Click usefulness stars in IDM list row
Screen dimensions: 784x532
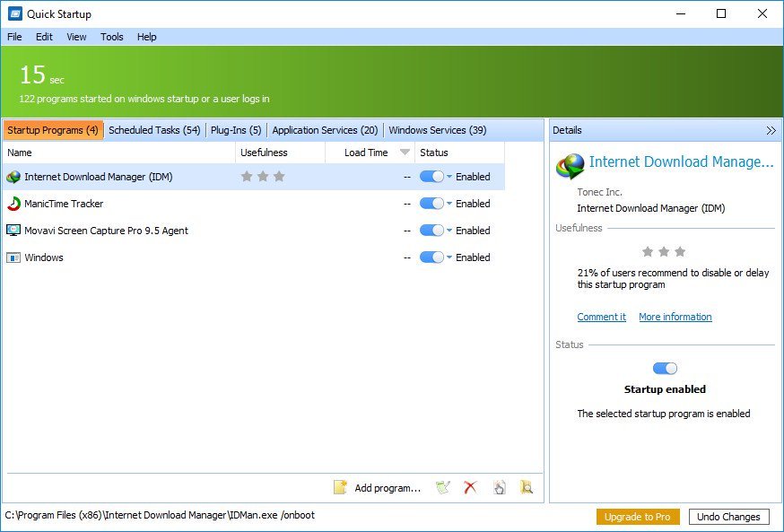263,176
